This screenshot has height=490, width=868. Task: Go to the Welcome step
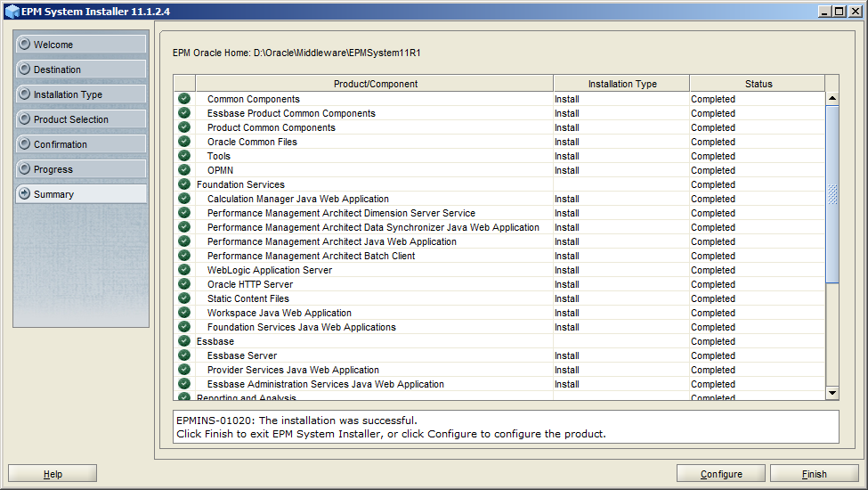click(x=81, y=45)
